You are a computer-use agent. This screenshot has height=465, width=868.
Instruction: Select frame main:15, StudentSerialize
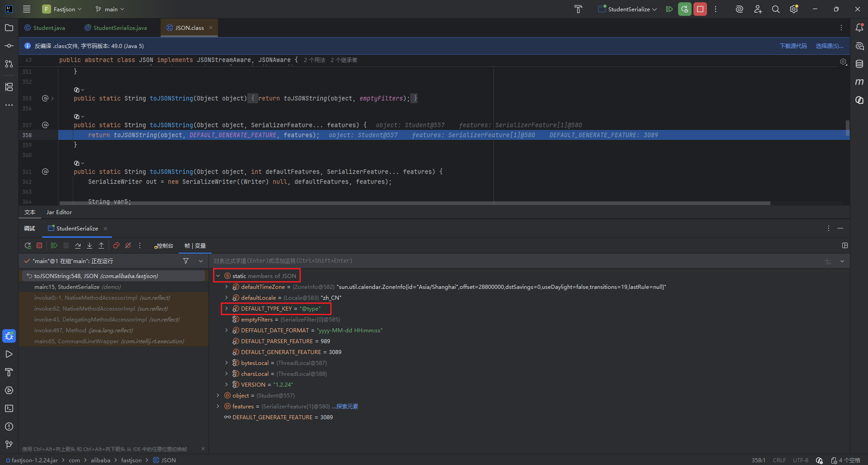coord(114,287)
